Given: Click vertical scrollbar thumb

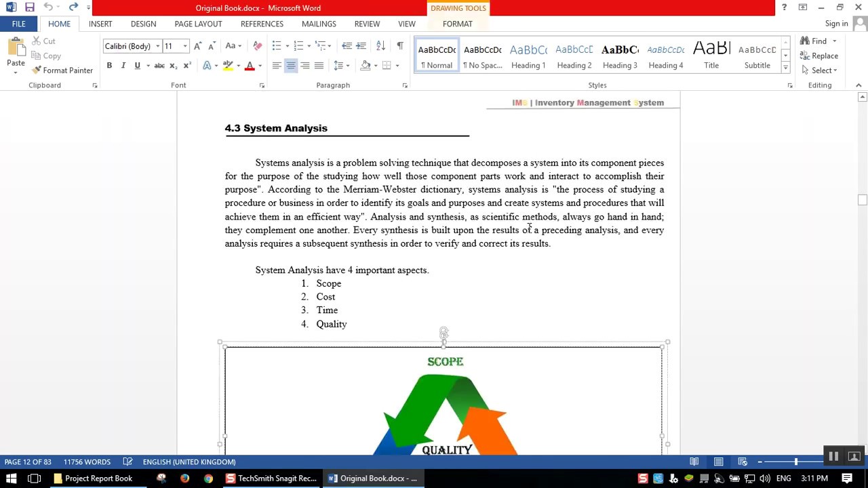Looking at the screenshot, I should point(863,200).
